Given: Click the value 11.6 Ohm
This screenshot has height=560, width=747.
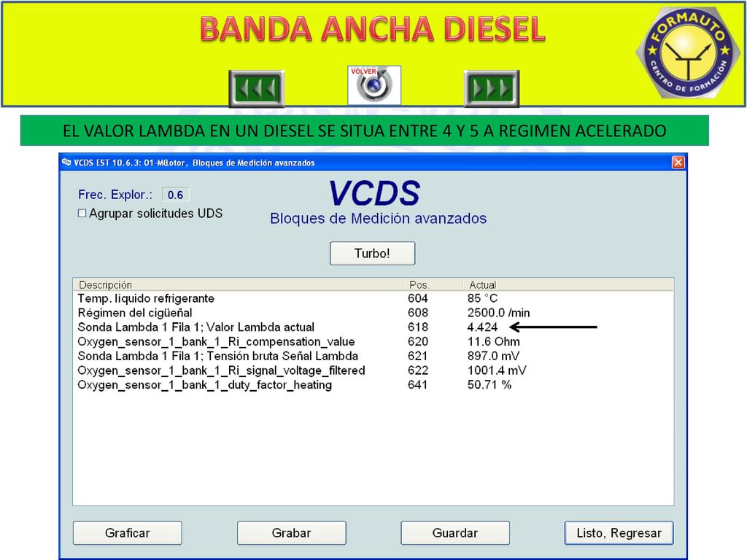Looking at the screenshot, I should tap(494, 341).
